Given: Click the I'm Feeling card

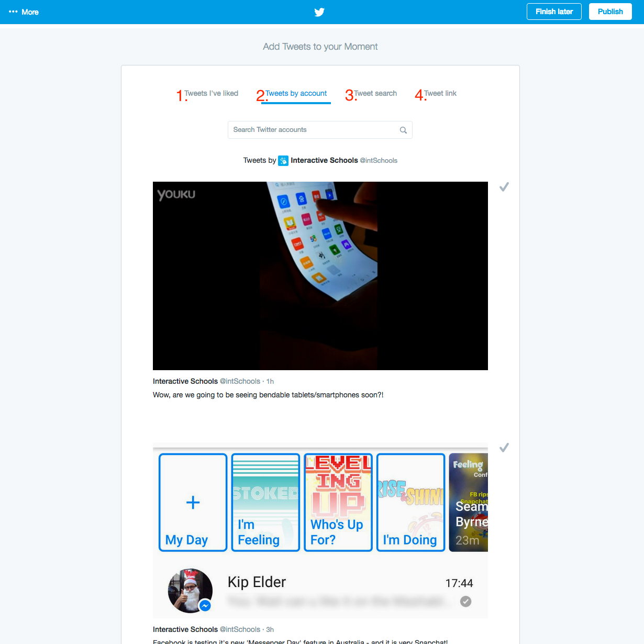Looking at the screenshot, I should (265, 503).
